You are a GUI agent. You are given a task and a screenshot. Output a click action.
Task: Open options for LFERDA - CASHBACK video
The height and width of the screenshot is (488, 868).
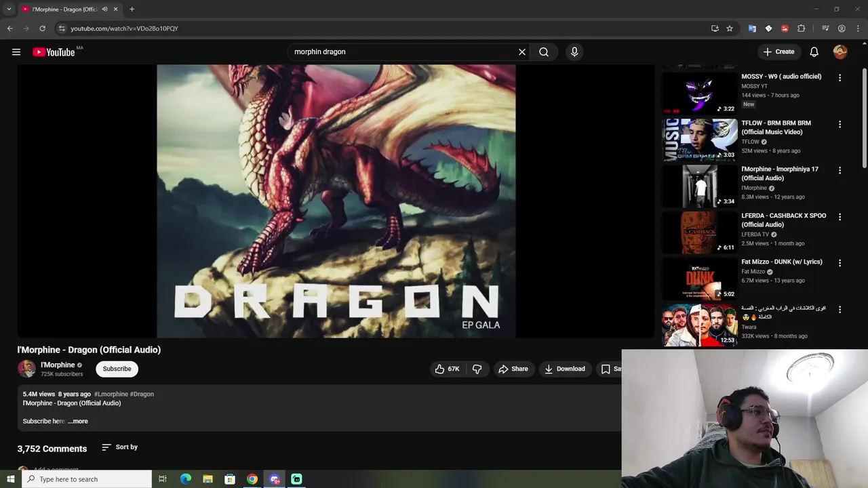click(840, 217)
